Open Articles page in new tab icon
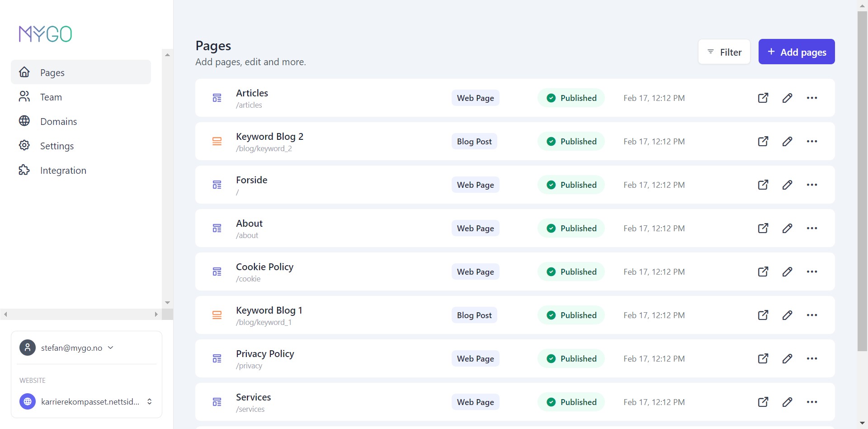 click(763, 98)
